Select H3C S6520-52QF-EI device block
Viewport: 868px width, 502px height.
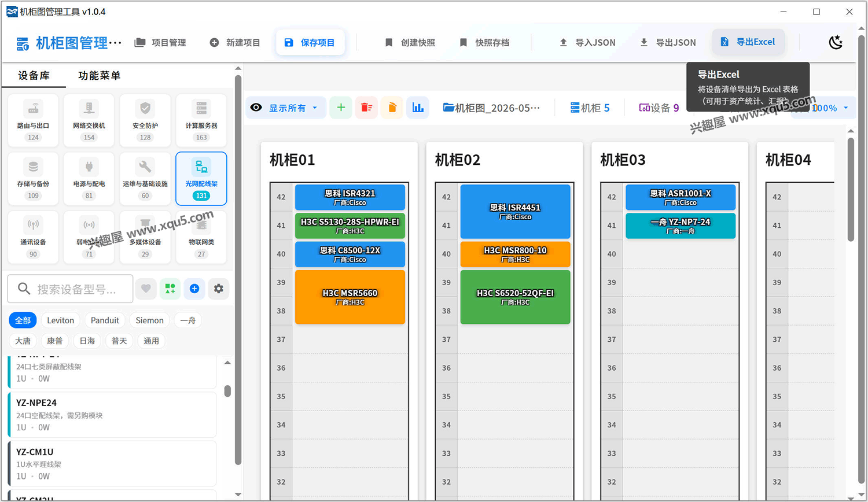515,297
